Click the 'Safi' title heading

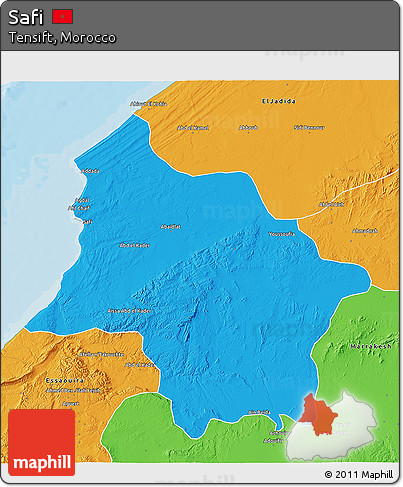point(26,17)
